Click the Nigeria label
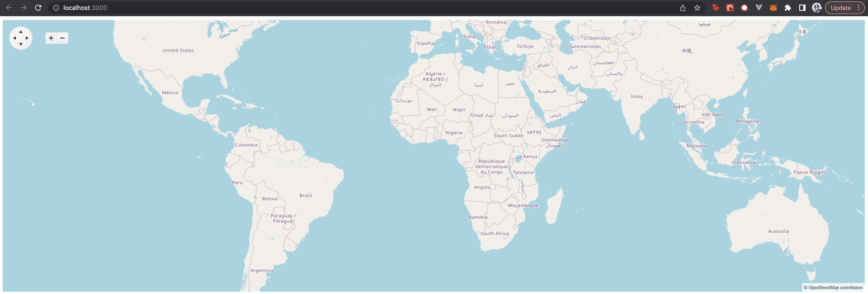Screen dimensions: 868x294 point(454,132)
